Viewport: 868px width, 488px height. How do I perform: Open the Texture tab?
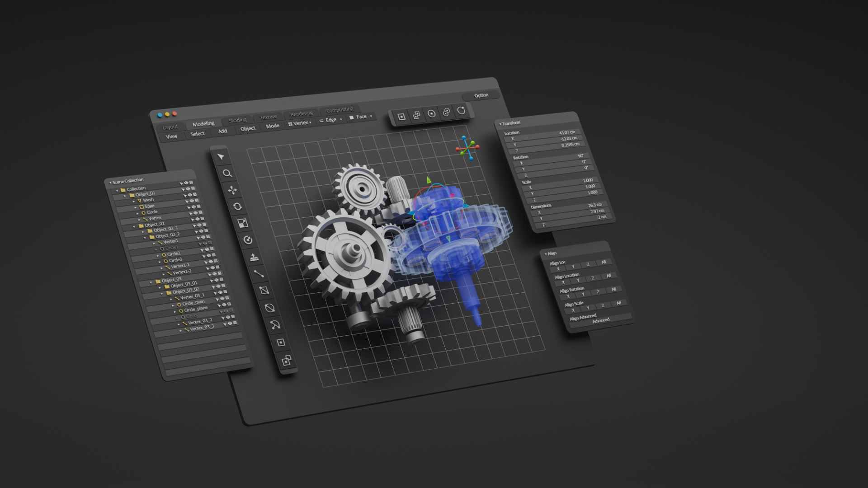pyautogui.click(x=268, y=117)
